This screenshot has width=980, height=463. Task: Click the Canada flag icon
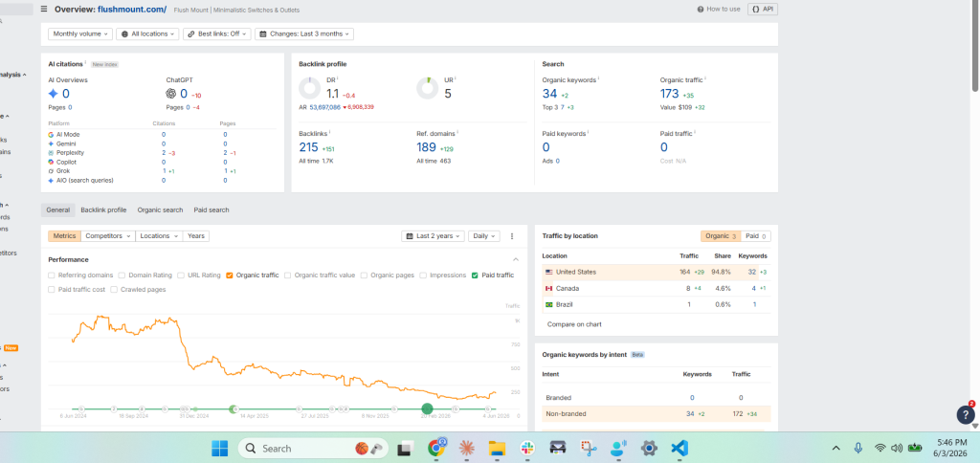[549, 289]
